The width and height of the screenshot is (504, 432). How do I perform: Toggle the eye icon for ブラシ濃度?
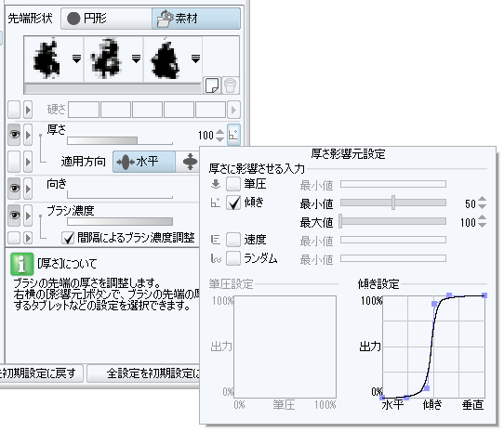(14, 216)
